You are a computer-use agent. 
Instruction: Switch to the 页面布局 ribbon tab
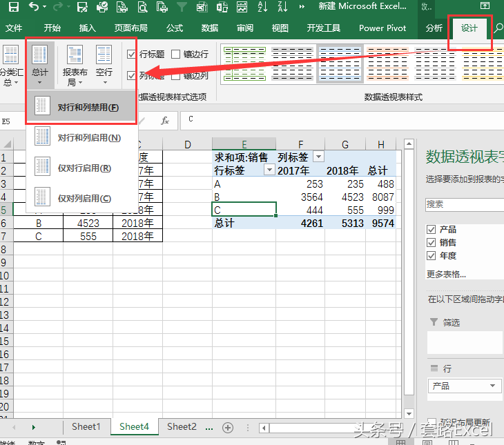[130, 28]
